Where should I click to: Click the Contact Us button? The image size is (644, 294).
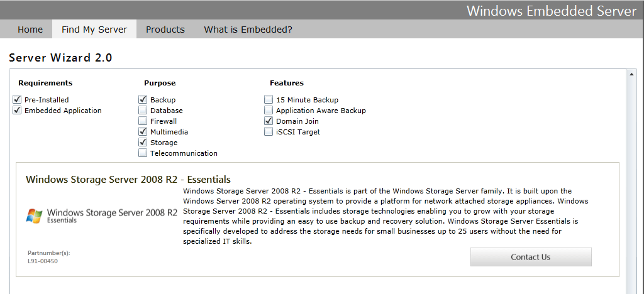(x=531, y=257)
